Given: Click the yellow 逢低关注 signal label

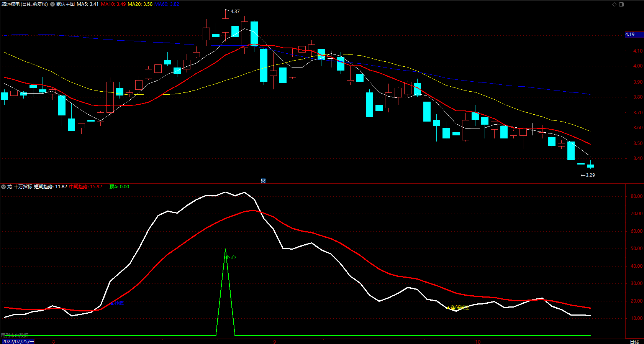Looking at the screenshot, I should [x=458, y=308].
